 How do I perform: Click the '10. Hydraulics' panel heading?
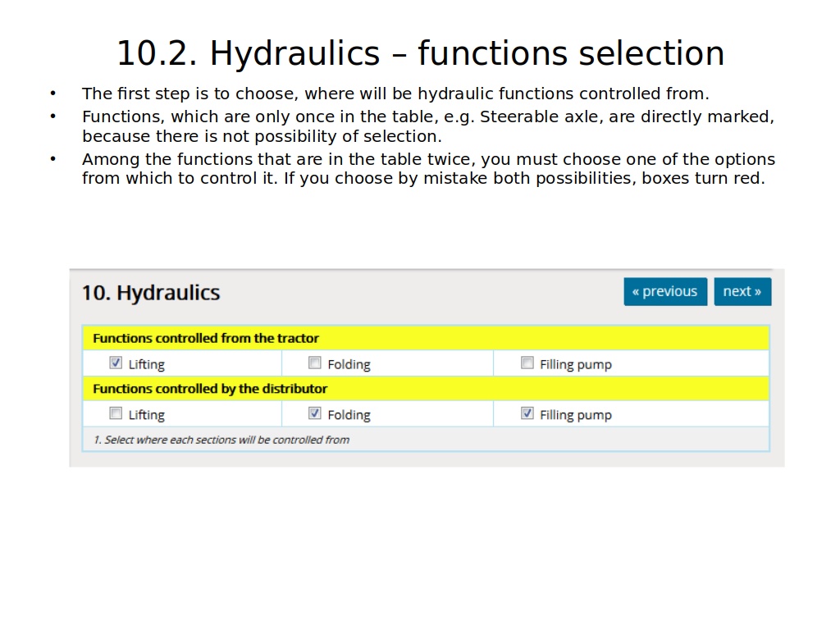click(x=151, y=293)
